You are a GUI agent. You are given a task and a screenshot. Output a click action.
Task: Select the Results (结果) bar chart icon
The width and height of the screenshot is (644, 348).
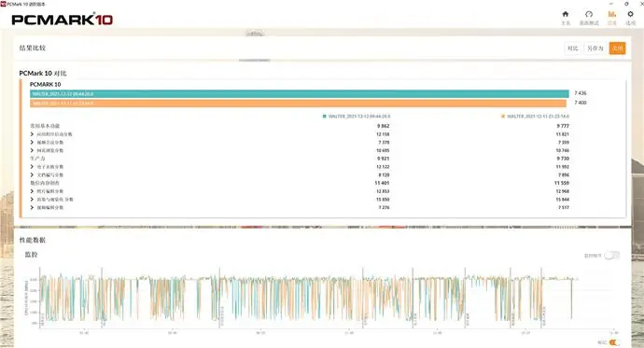(x=612, y=14)
